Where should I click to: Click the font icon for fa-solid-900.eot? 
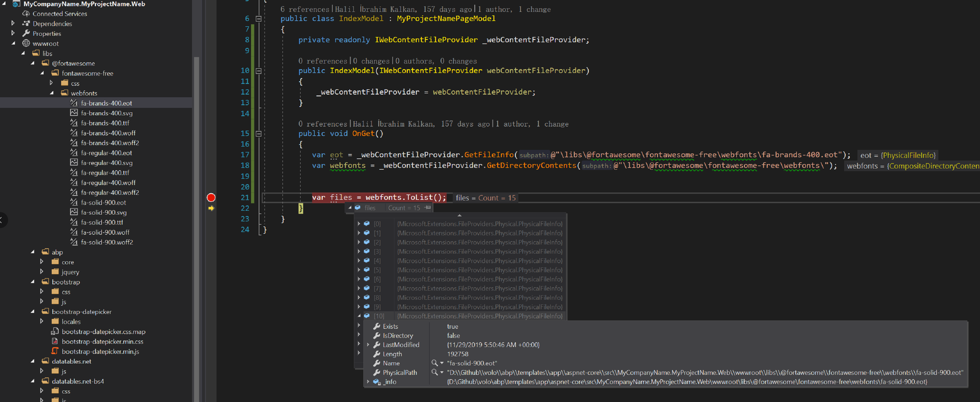tap(74, 202)
